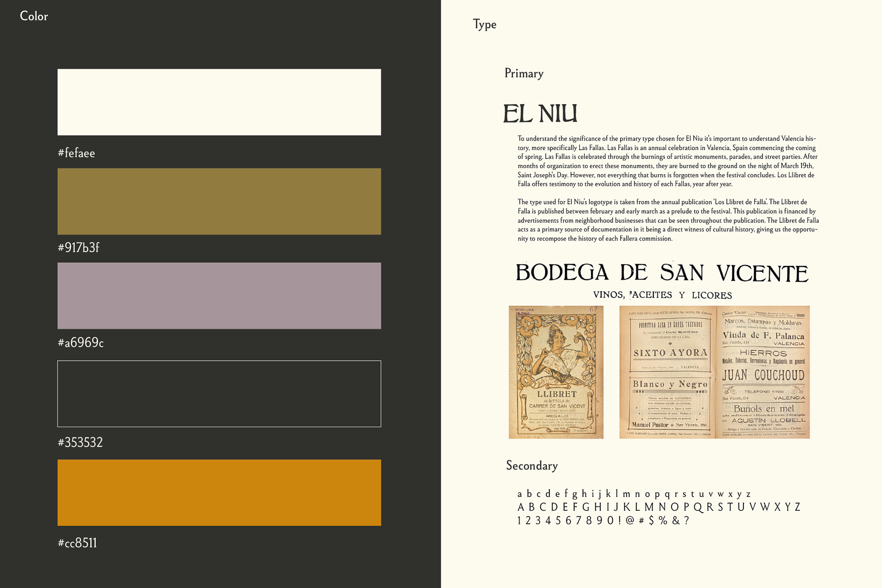Select the Primary subsection heading
Image resolution: width=882 pixels, height=588 pixels.
524,73
